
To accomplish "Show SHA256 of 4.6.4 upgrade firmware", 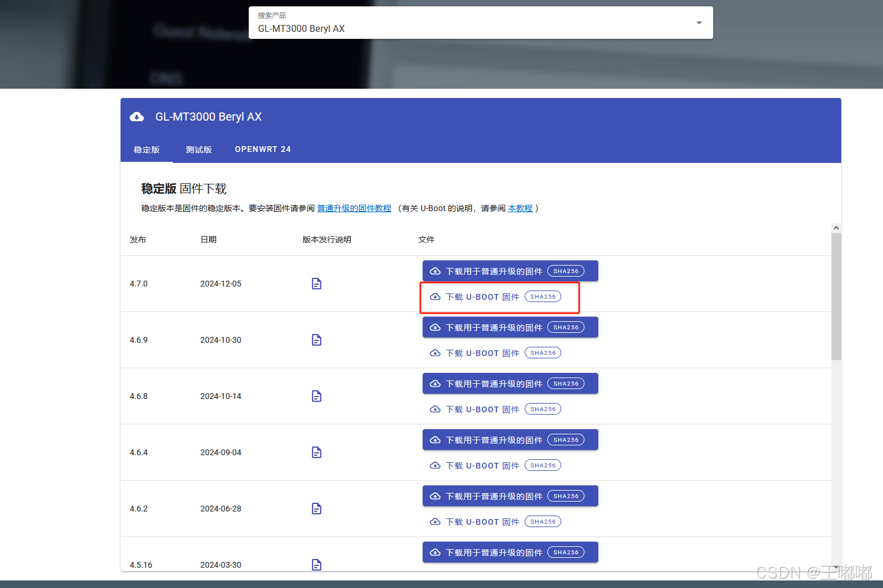I will point(566,440).
